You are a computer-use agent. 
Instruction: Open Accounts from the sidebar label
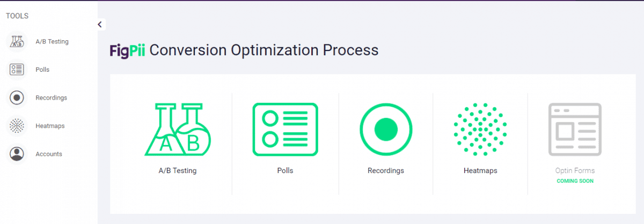[49, 154]
